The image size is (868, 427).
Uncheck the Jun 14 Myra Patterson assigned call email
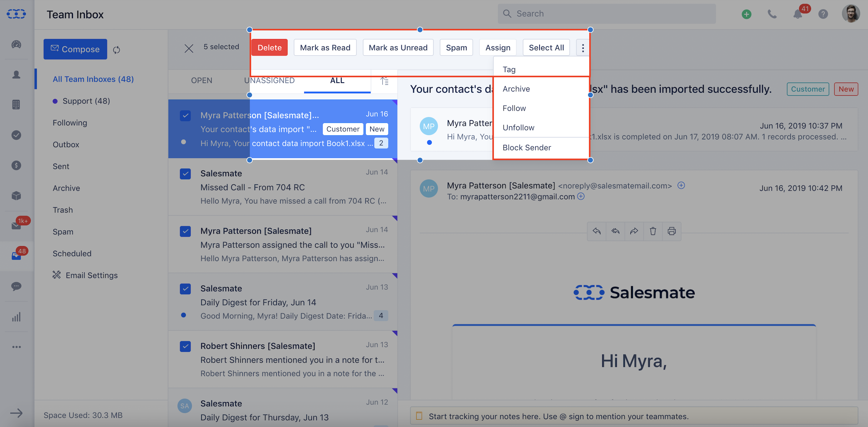click(x=185, y=231)
